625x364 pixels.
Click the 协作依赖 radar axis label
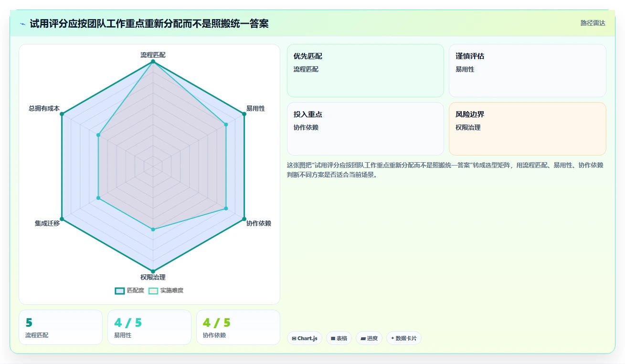259,223
